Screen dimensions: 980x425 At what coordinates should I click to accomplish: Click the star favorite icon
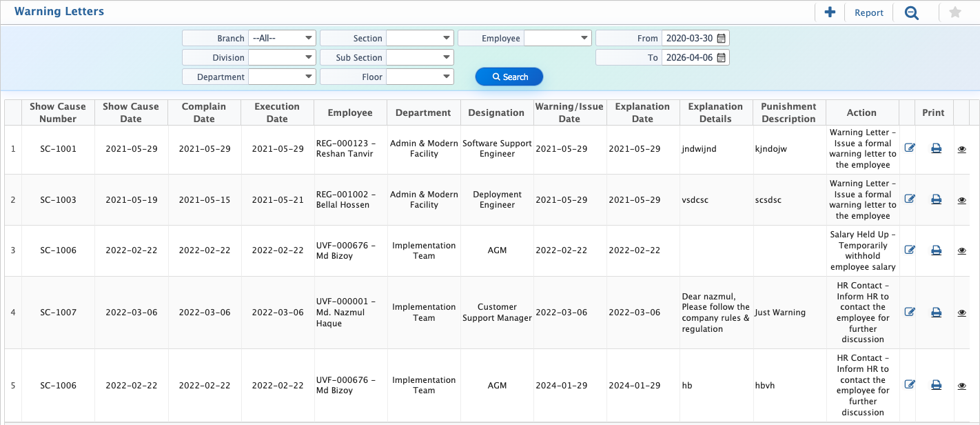pos(955,12)
